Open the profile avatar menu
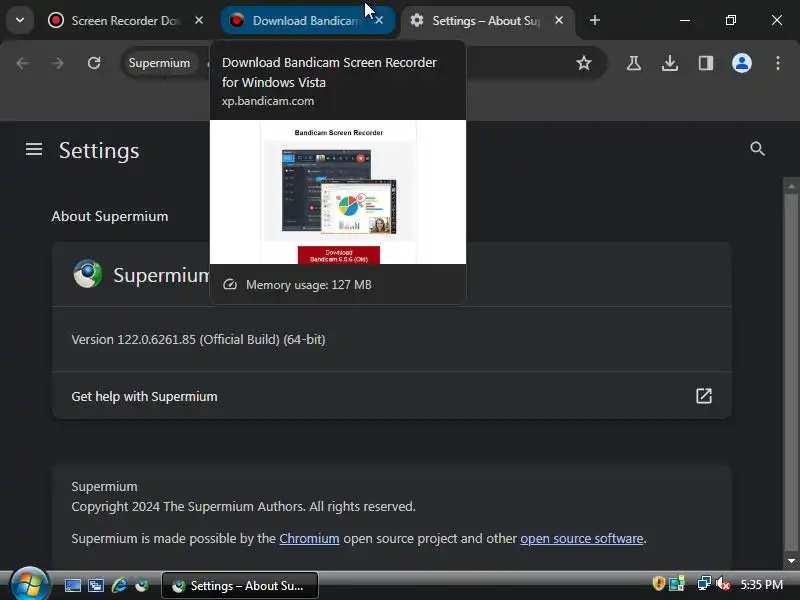The height and width of the screenshot is (600, 800). click(742, 63)
